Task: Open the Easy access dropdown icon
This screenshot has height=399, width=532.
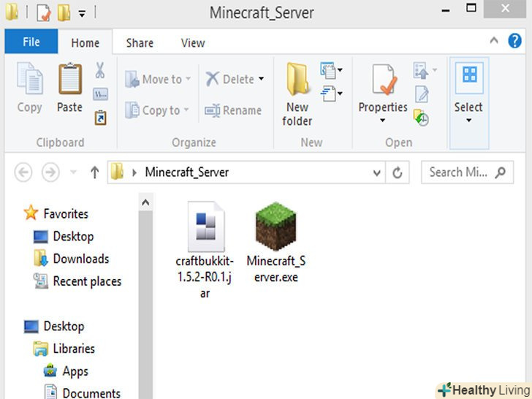Action: pyautogui.click(x=331, y=94)
